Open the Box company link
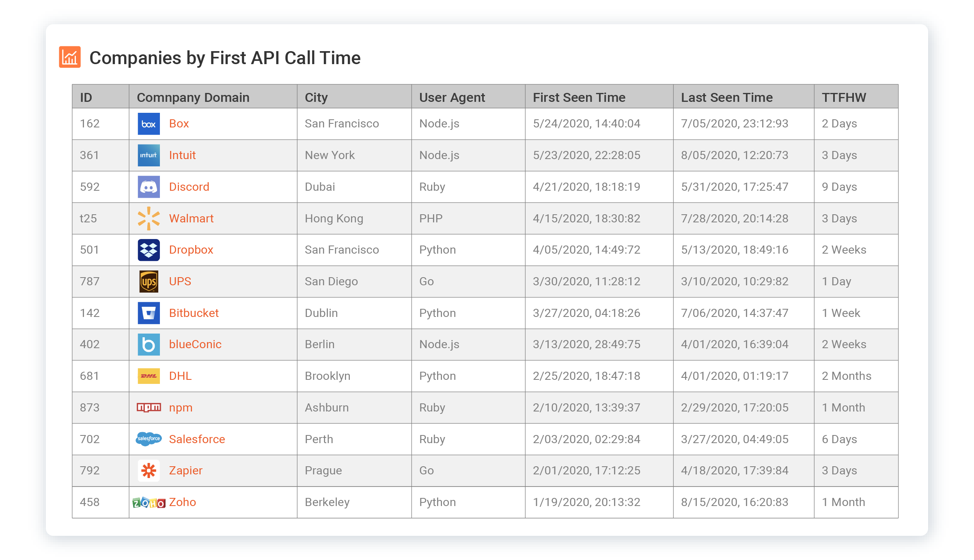The image size is (974, 560). [x=179, y=124]
